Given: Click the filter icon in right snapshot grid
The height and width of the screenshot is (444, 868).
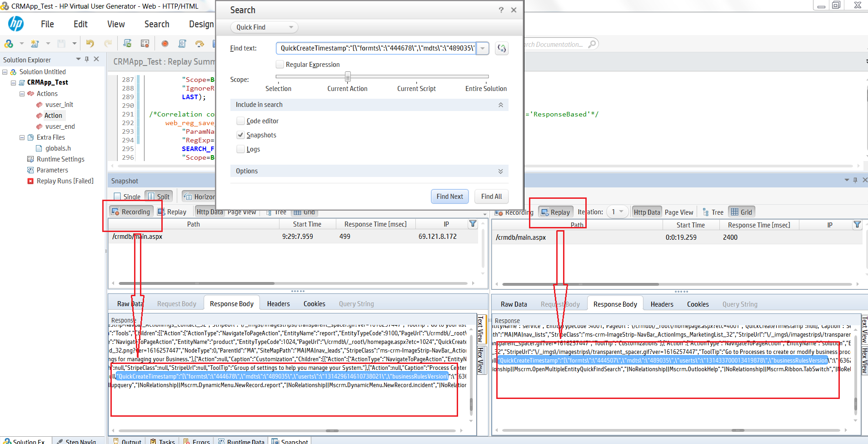Looking at the screenshot, I should 857,225.
